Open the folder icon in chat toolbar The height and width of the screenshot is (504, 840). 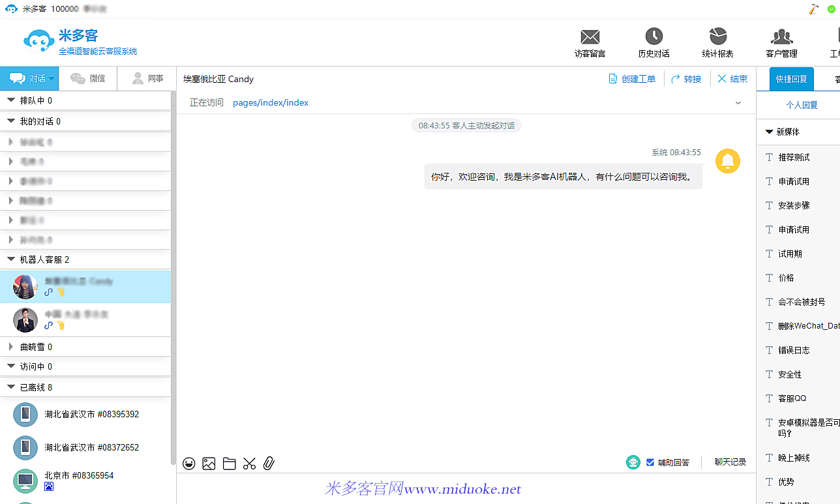tap(229, 464)
